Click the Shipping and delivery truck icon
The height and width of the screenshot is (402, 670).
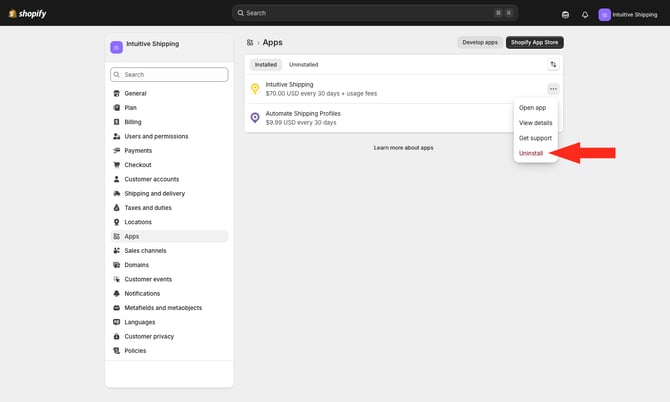pos(116,194)
